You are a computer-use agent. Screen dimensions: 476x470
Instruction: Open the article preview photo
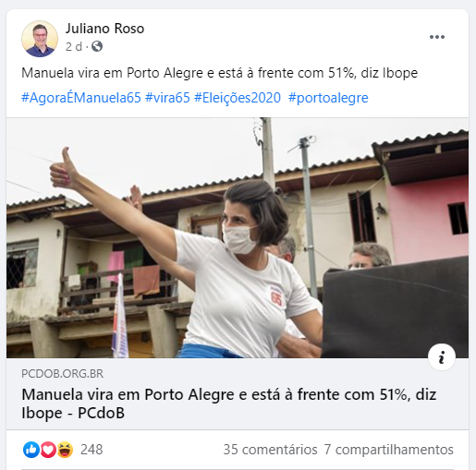tap(238, 237)
